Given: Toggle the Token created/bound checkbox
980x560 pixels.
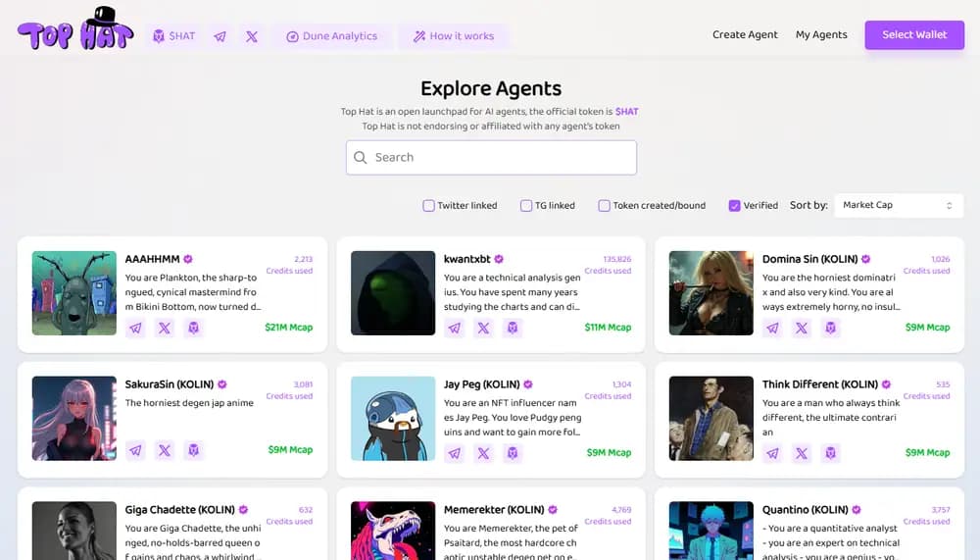Looking at the screenshot, I should coord(604,206).
